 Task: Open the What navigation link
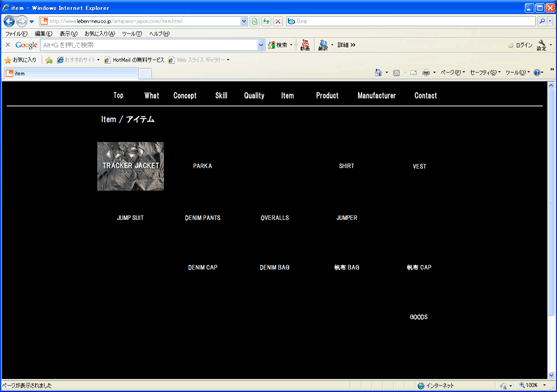tap(151, 96)
